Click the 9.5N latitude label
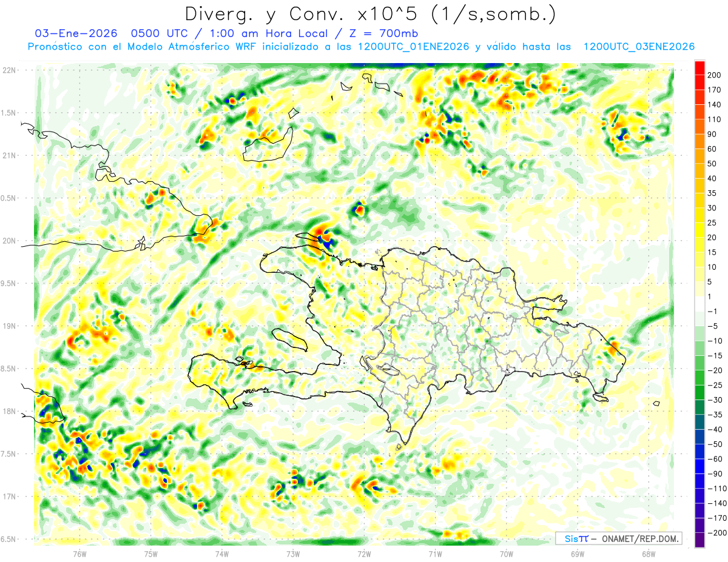 (x=8, y=283)
